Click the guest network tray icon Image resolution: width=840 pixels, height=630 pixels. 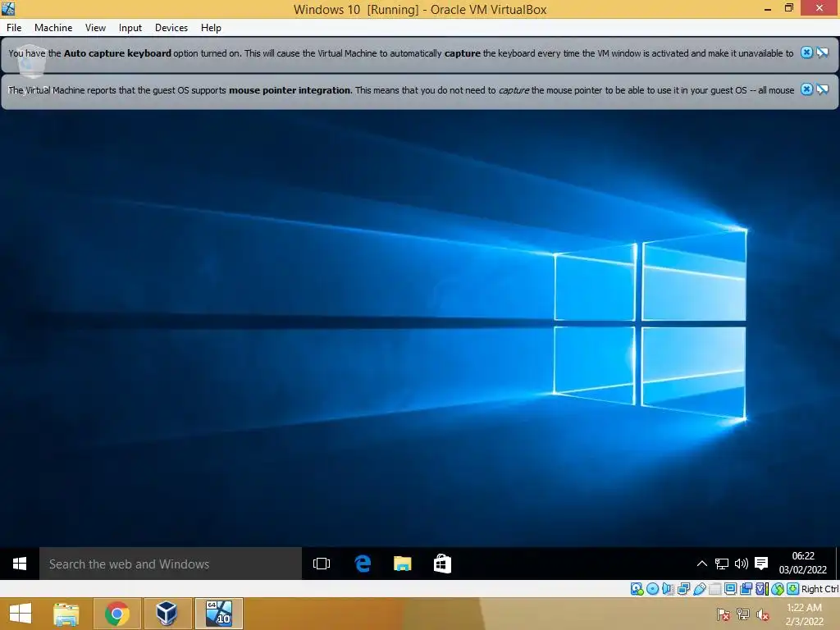722,564
